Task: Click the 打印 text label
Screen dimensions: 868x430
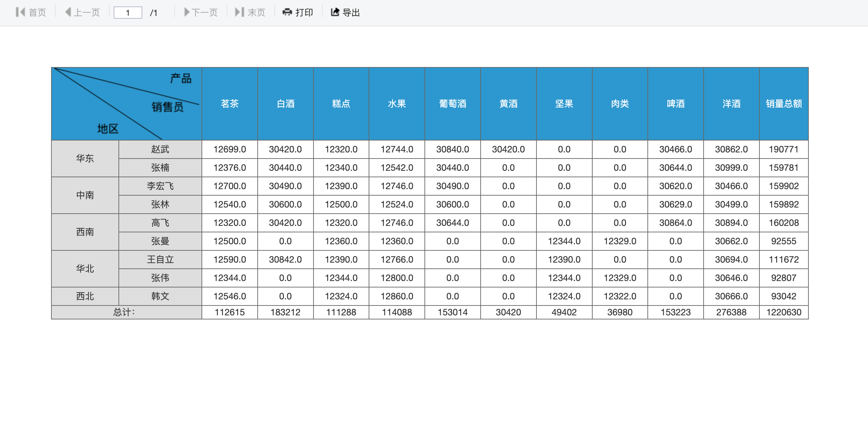Action: (304, 13)
